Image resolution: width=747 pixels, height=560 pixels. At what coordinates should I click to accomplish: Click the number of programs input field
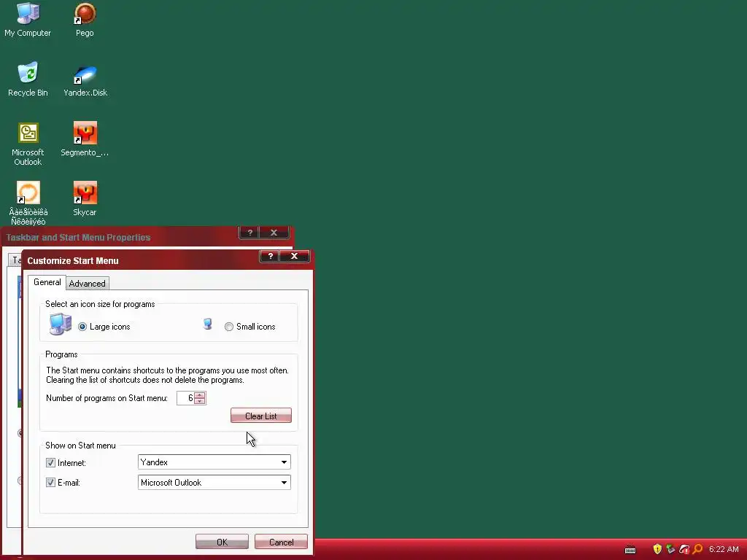(185, 398)
